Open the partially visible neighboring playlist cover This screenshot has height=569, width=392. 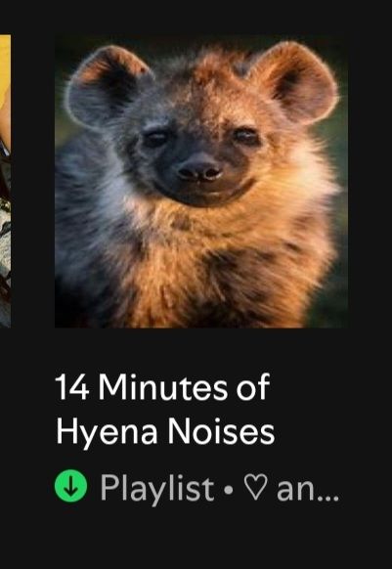[5, 182]
